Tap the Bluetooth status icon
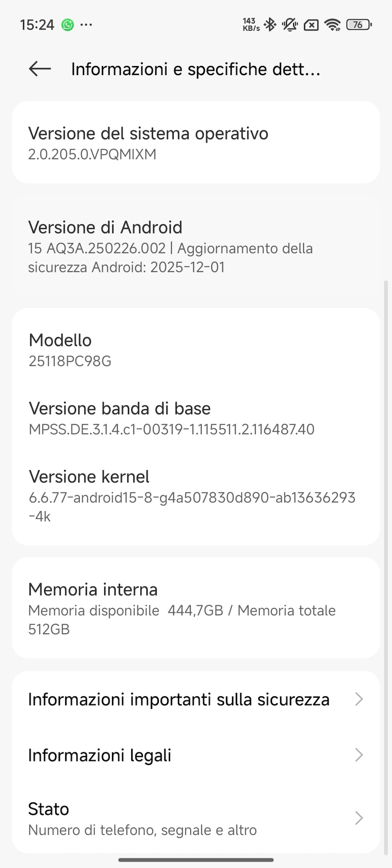This screenshot has width=392, height=868. point(270,25)
